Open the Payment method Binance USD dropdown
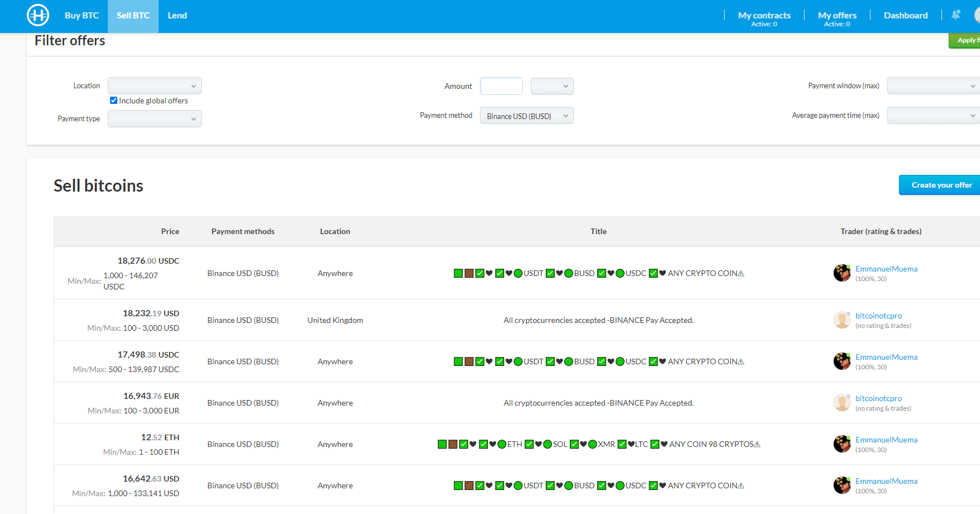980x514 pixels. [x=526, y=116]
